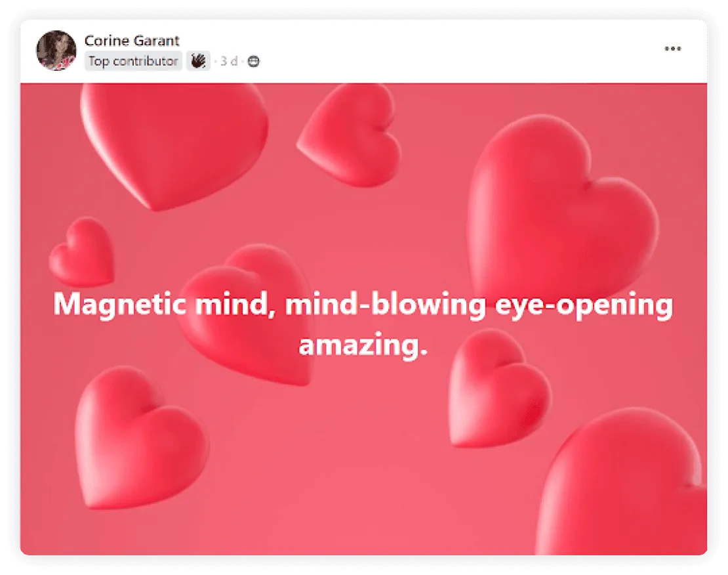Click the word 'amazing.' in the post
728x575 pixels.
[x=363, y=345]
